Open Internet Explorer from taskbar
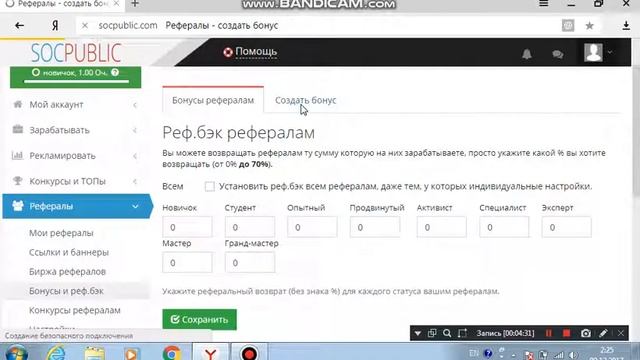Viewport: 640px width, 360px height. point(56,353)
